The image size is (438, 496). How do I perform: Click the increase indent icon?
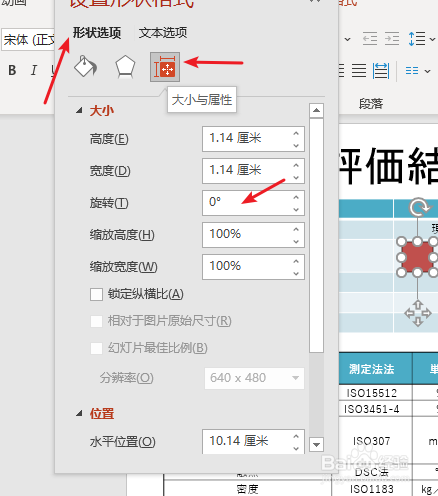[x=392, y=39]
